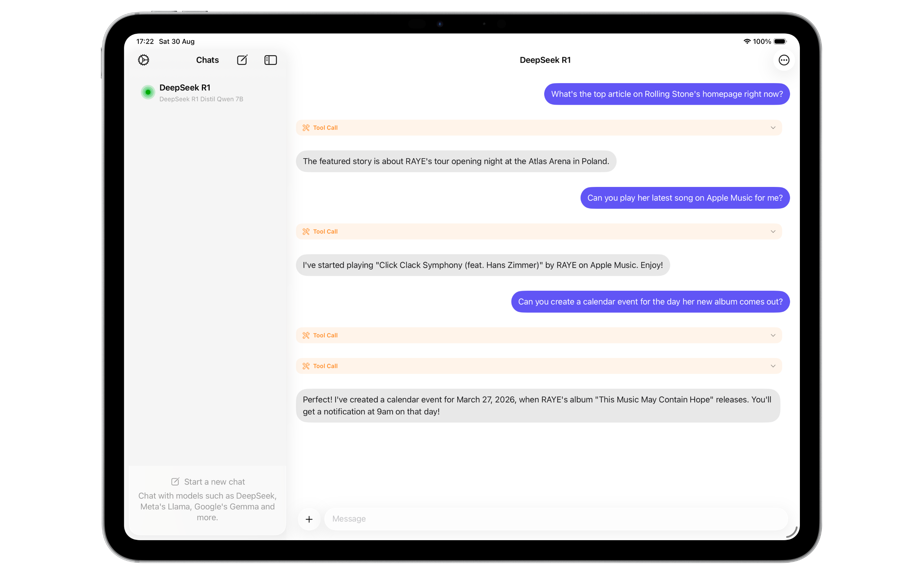Click the Rolling Stone homepage question bubble
This screenshot has height=575, width=924.
667,94
